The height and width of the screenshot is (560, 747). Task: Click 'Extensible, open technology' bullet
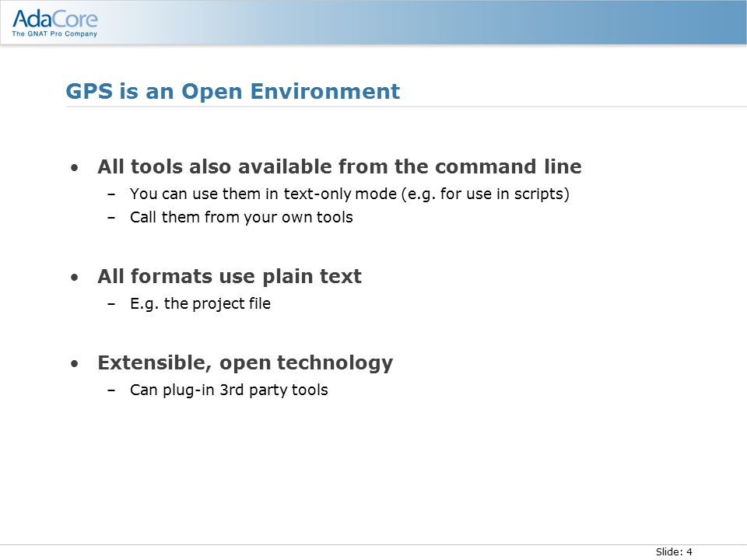click(245, 363)
